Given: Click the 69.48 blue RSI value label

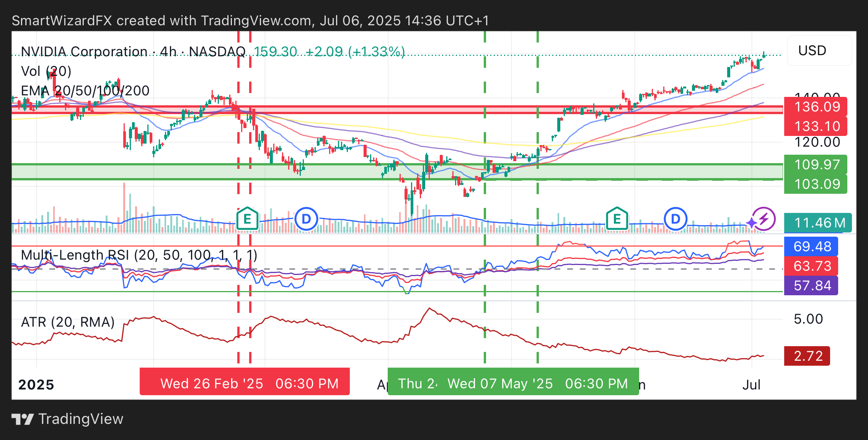Looking at the screenshot, I should pyautogui.click(x=811, y=247).
